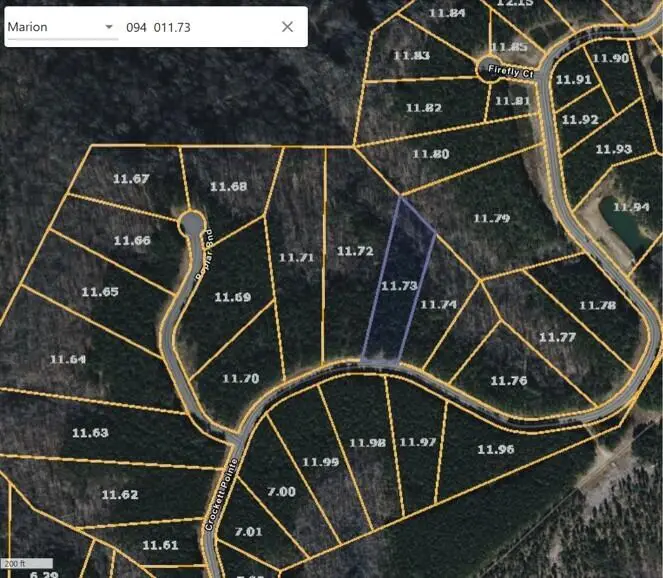Select parcel 11.91 on map

coord(574,79)
